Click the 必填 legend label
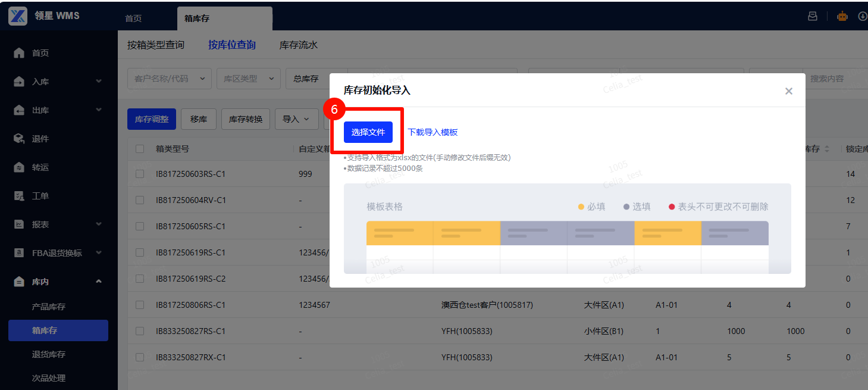 596,207
